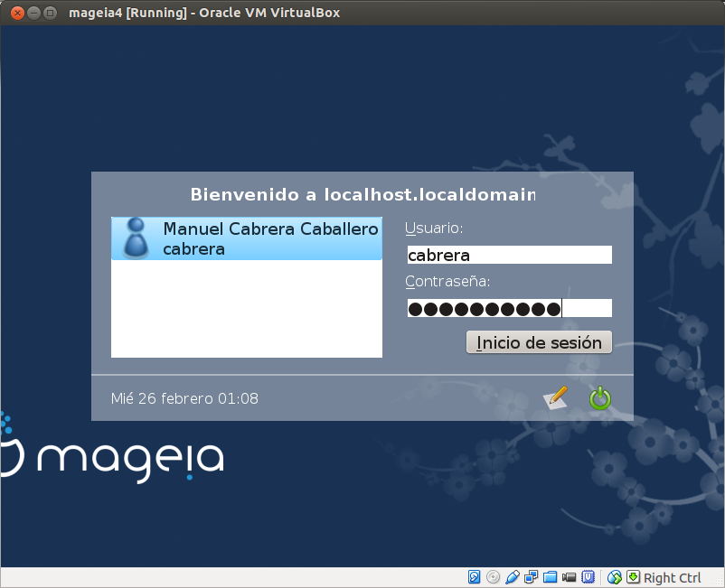
Task: Click the session type pencil icon
Action: click(555, 397)
